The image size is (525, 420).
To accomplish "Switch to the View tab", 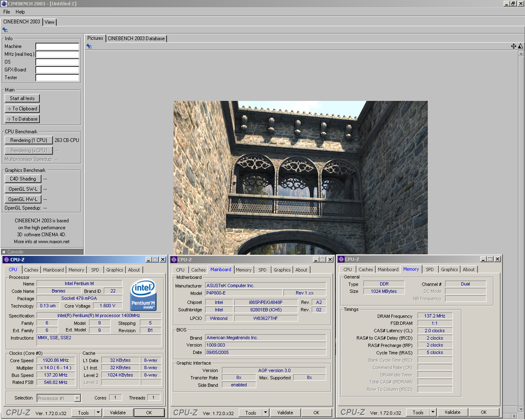I will pyautogui.click(x=50, y=22).
